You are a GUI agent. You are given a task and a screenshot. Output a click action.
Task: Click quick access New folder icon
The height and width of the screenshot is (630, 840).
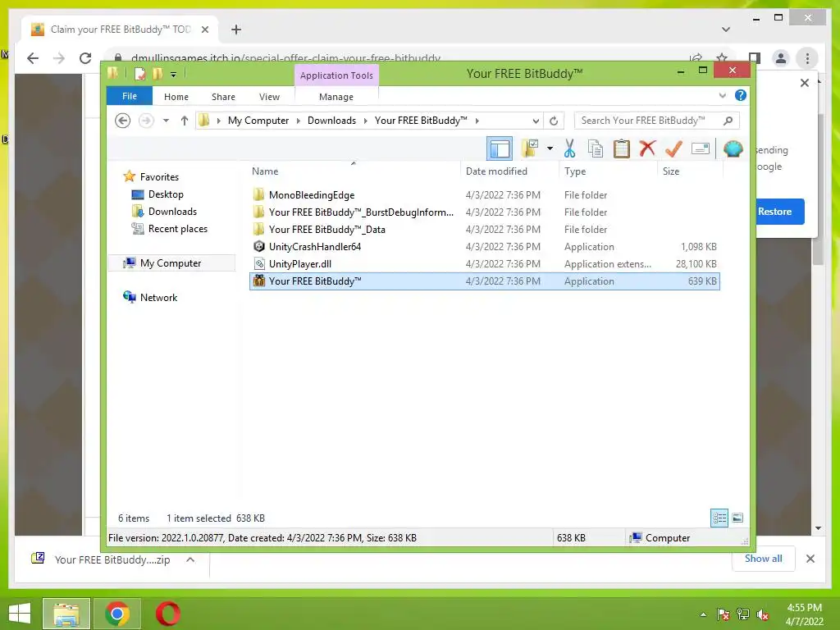(157, 73)
